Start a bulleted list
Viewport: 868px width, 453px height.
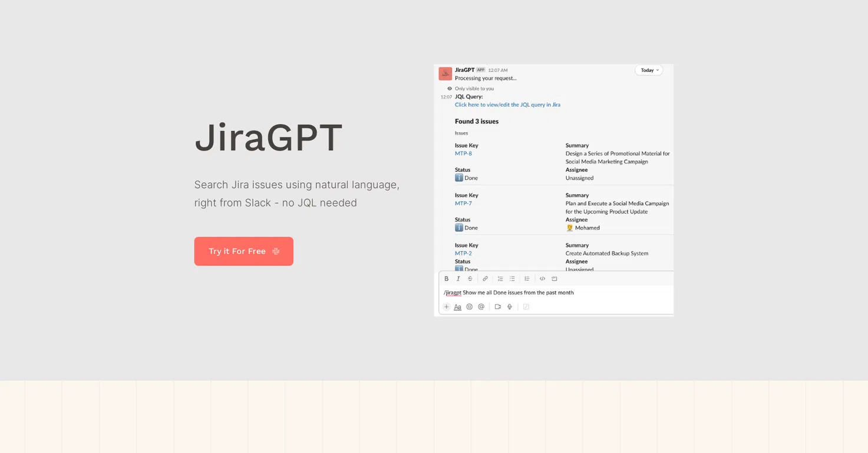pos(512,279)
